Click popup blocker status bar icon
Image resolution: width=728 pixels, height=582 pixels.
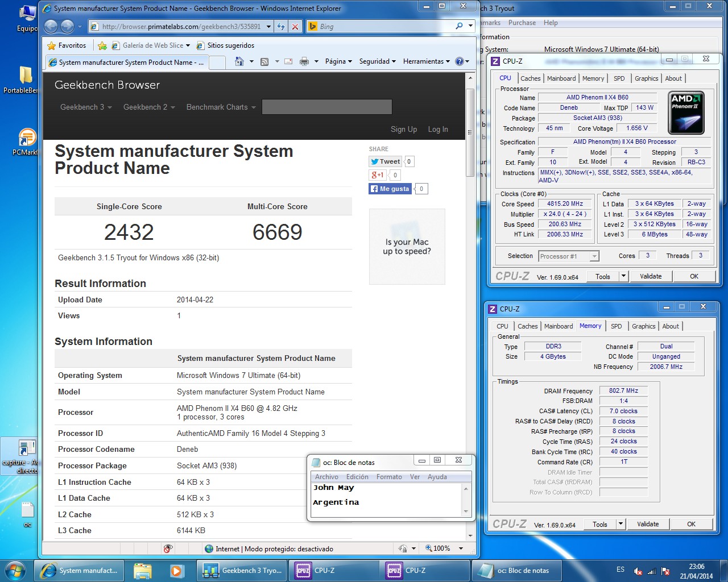coord(168,548)
